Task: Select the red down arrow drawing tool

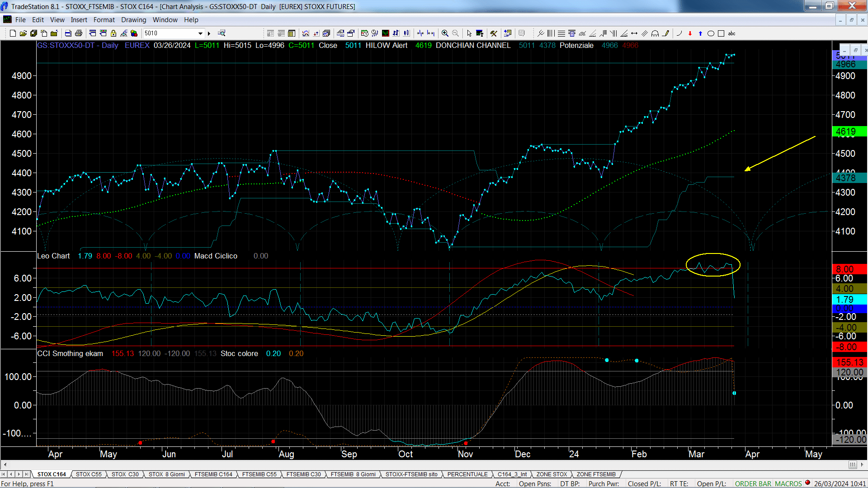Action: pos(690,33)
